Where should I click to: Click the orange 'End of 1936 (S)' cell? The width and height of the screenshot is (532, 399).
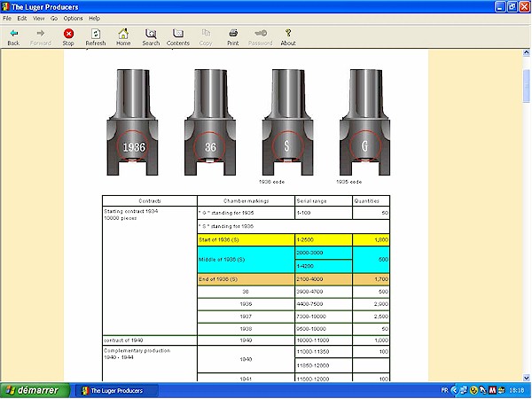(246, 279)
